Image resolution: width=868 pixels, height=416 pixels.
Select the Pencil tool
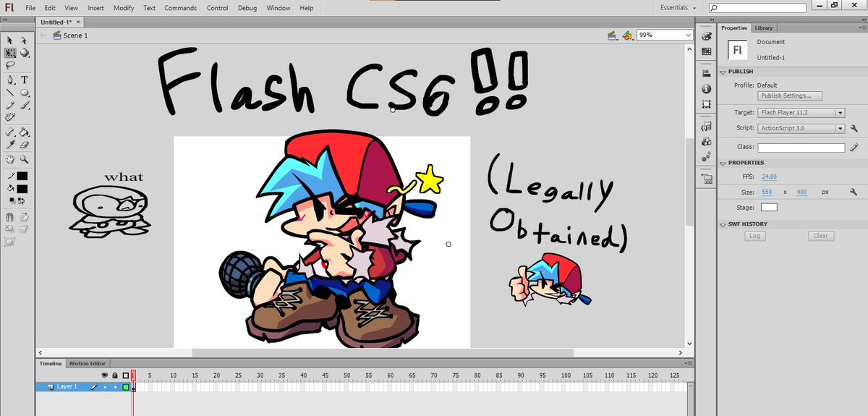tap(10, 105)
